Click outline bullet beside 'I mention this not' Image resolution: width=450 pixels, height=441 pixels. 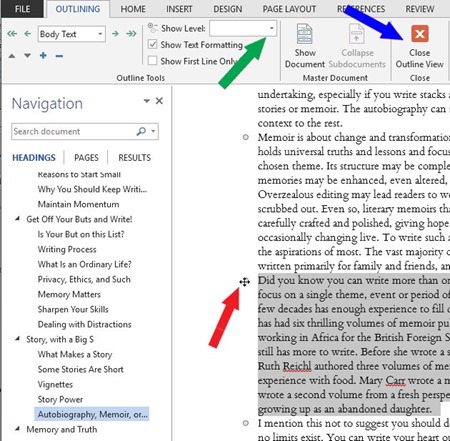[x=246, y=423]
